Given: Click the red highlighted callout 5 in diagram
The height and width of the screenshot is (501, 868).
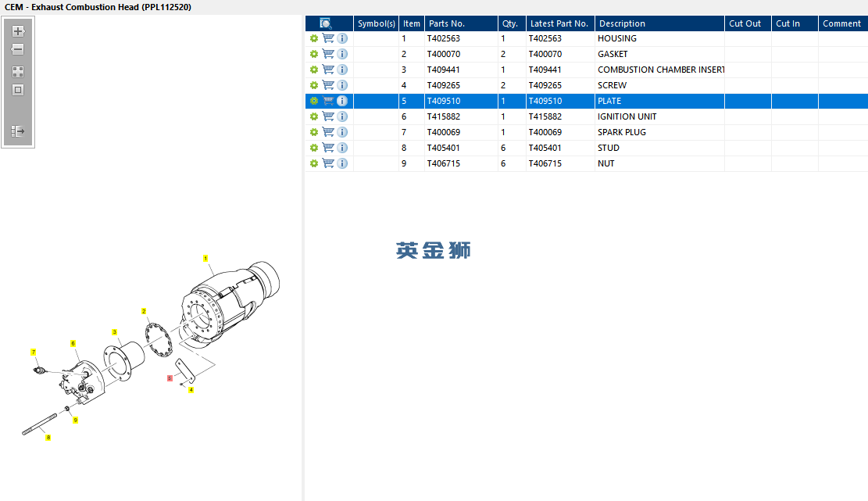Looking at the screenshot, I should [170, 378].
